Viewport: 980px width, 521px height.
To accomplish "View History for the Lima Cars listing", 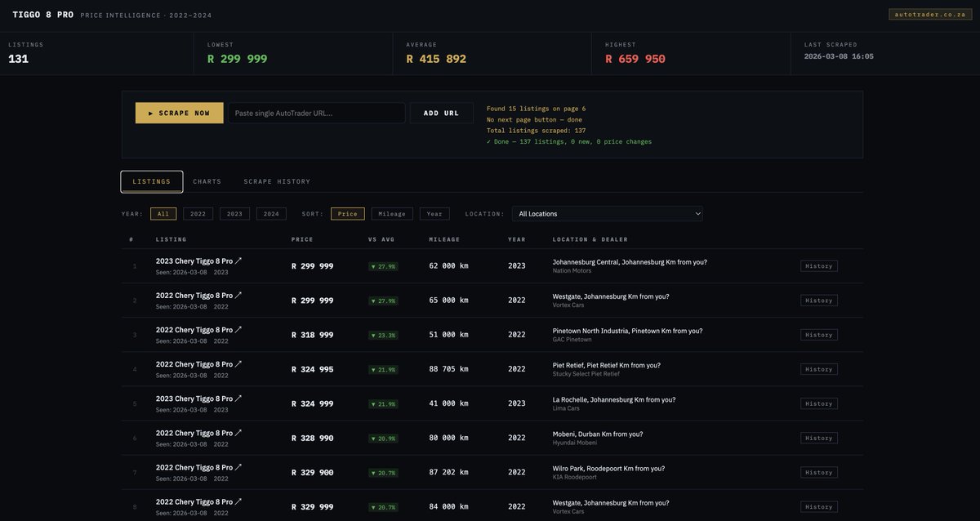I will click(819, 403).
